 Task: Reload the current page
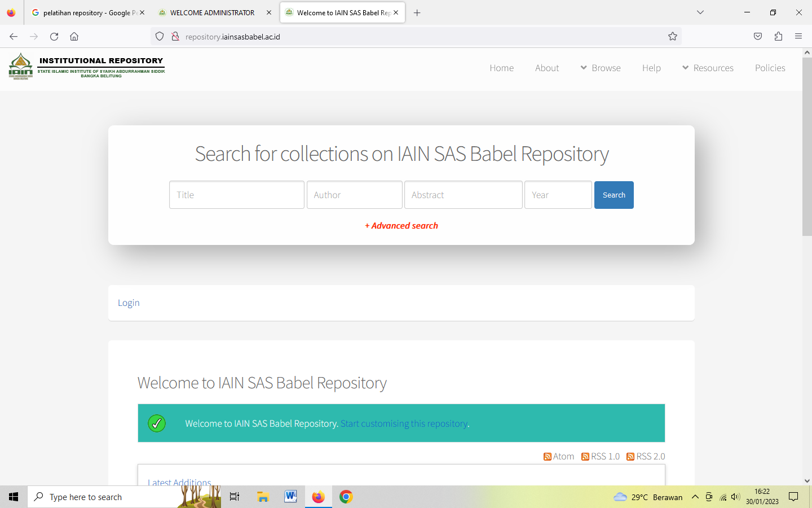[x=54, y=37]
